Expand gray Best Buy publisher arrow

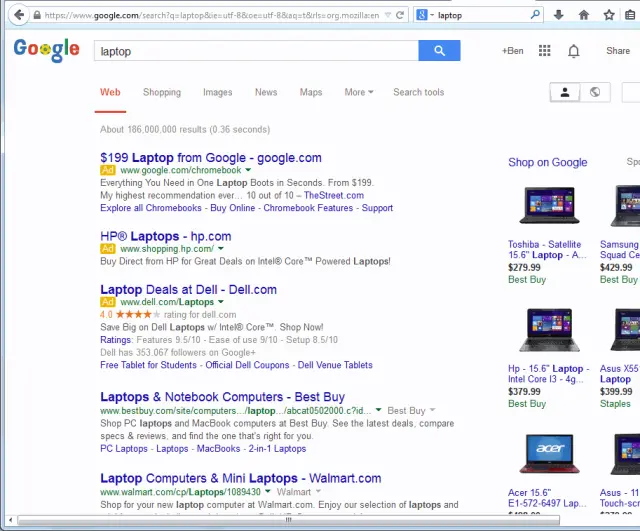click(433, 410)
